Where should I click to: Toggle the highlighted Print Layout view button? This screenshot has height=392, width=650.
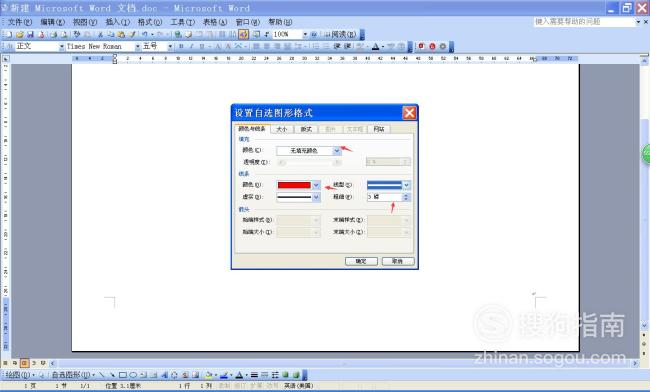click(24, 363)
